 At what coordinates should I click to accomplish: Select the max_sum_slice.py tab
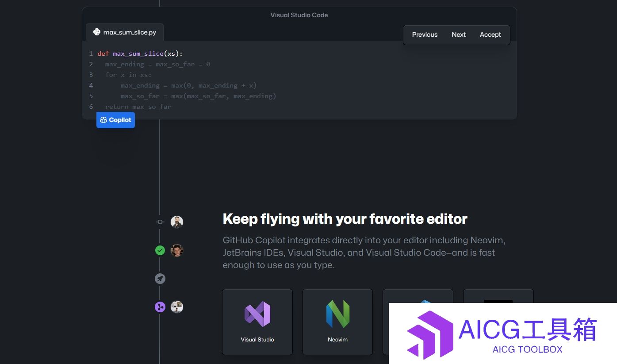(125, 32)
